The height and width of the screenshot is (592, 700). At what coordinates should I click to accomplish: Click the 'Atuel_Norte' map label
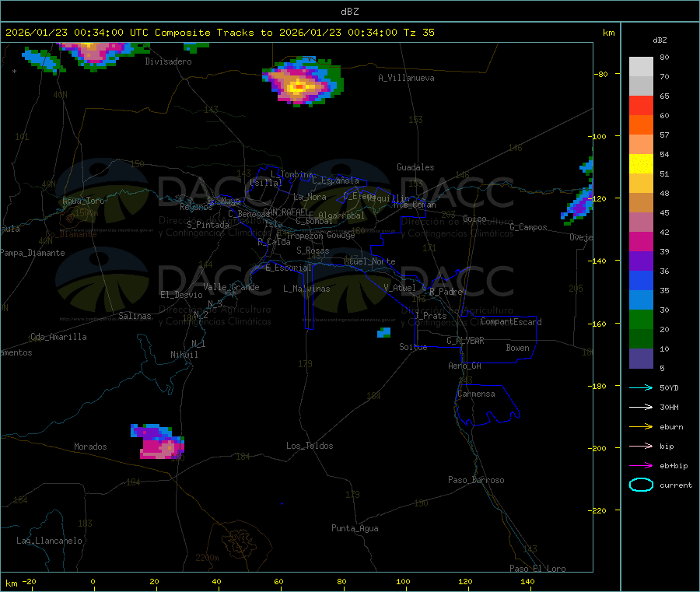[x=369, y=261]
